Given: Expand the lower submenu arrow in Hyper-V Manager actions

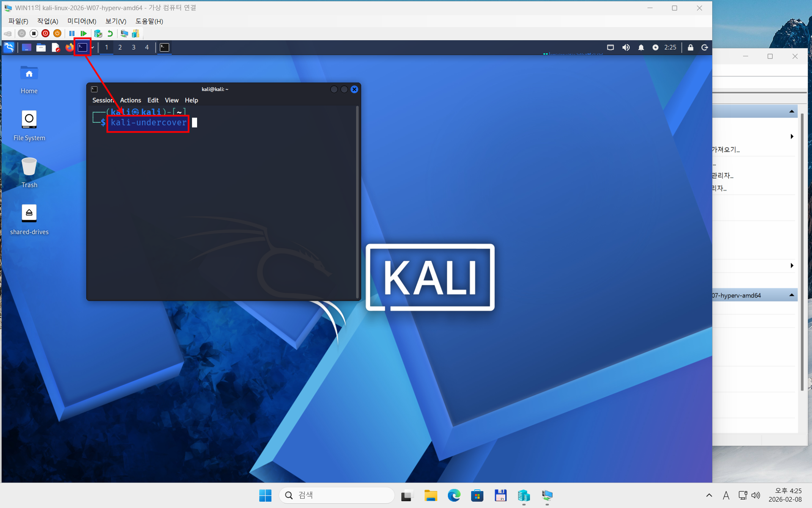Looking at the screenshot, I should [792, 265].
